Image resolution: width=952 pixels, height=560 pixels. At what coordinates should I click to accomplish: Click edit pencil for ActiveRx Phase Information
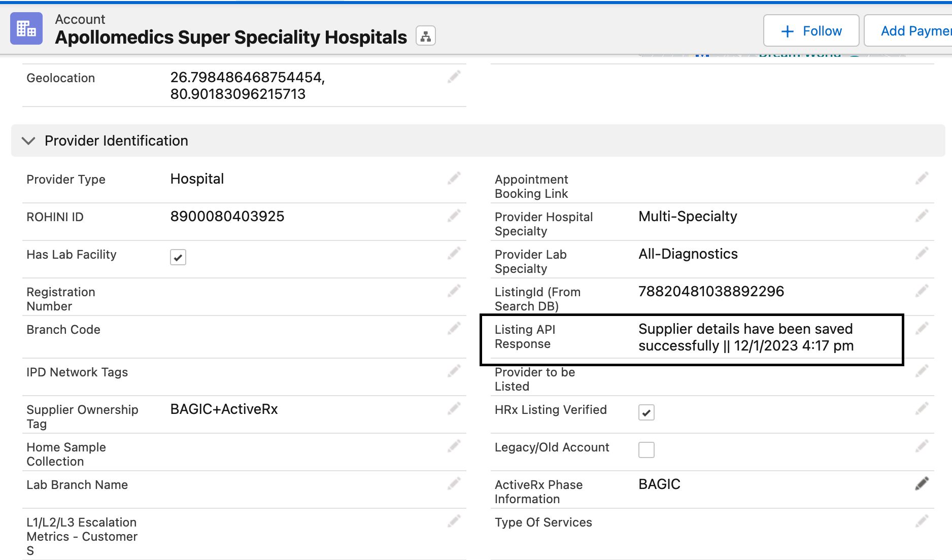coord(922,484)
